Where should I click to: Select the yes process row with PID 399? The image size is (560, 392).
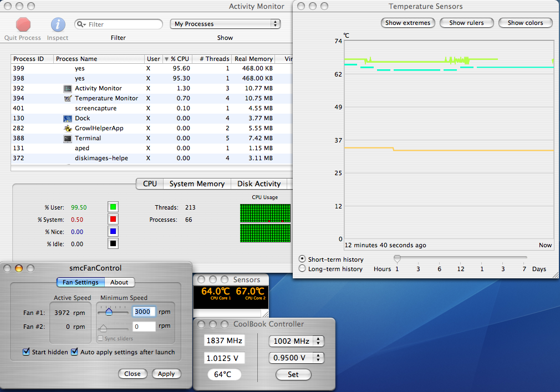click(152, 69)
